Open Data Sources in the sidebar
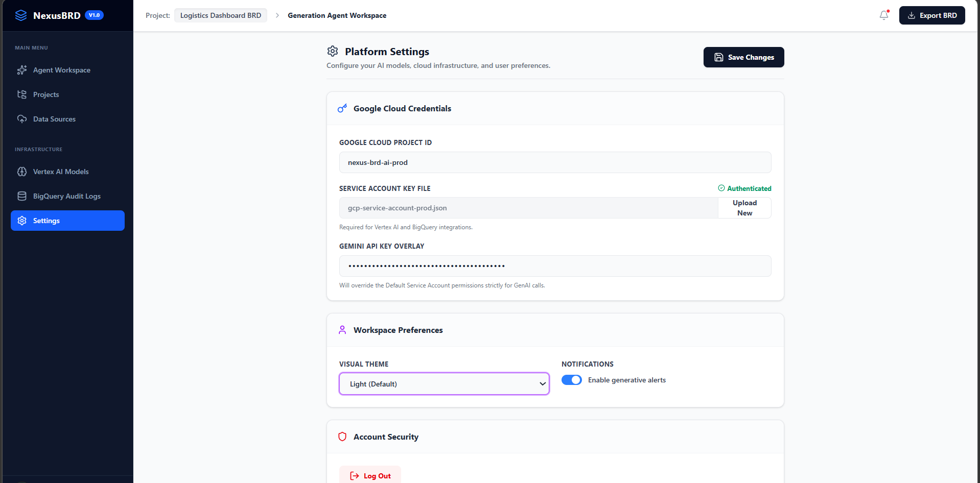Image resolution: width=980 pixels, height=483 pixels. 67,119
